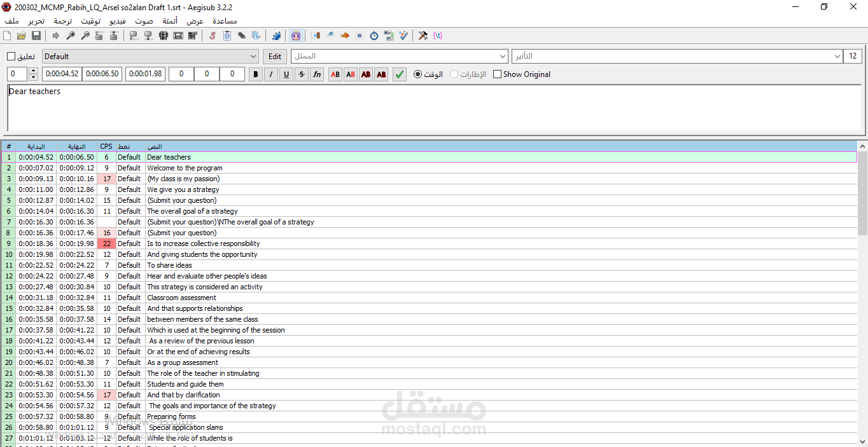Open a subtitles file via folder icon
868x447 pixels.
(x=22, y=36)
